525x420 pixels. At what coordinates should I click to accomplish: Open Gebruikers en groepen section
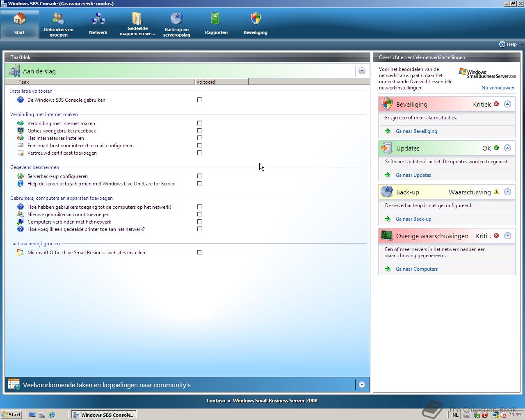59,25
